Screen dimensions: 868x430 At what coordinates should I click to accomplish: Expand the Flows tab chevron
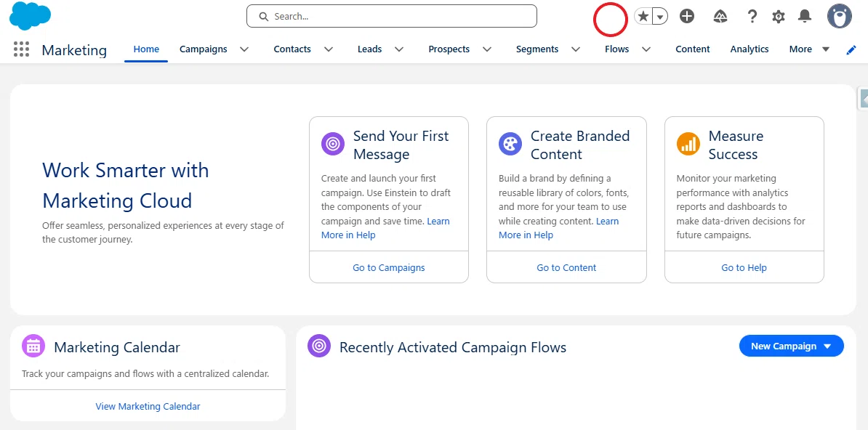coord(646,49)
